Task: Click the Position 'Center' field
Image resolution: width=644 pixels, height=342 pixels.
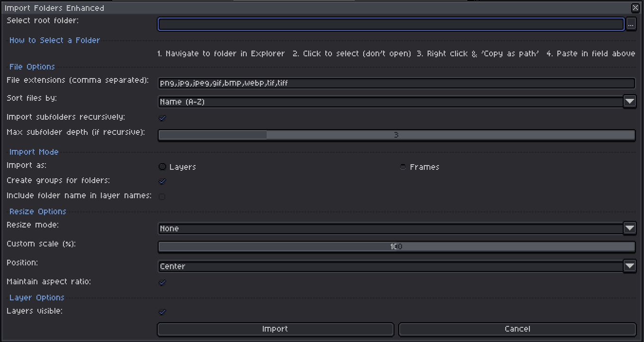Action: 391,266
